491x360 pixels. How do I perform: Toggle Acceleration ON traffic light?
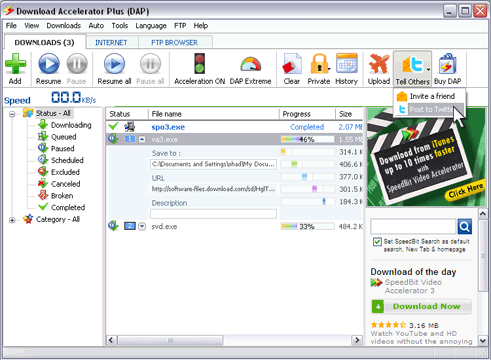click(199, 64)
